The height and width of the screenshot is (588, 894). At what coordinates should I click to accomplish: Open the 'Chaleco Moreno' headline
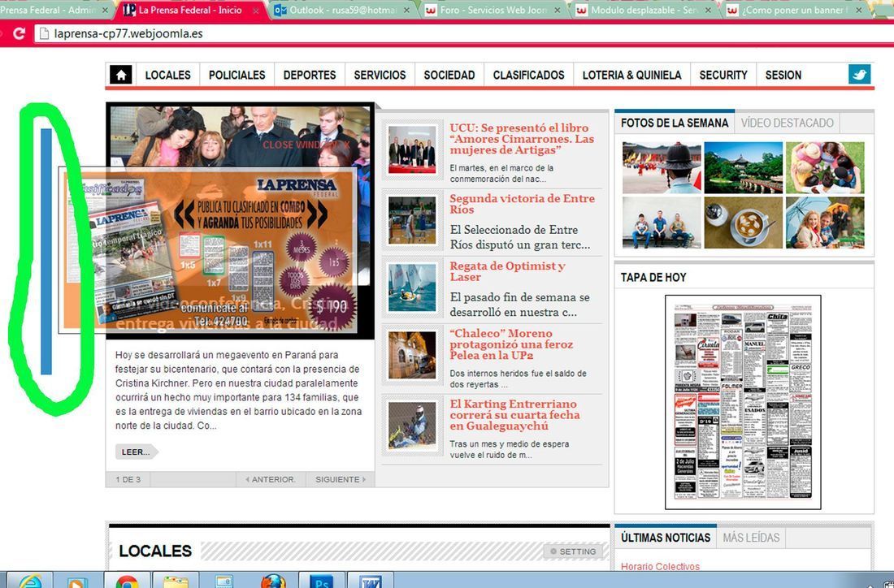tap(511, 344)
